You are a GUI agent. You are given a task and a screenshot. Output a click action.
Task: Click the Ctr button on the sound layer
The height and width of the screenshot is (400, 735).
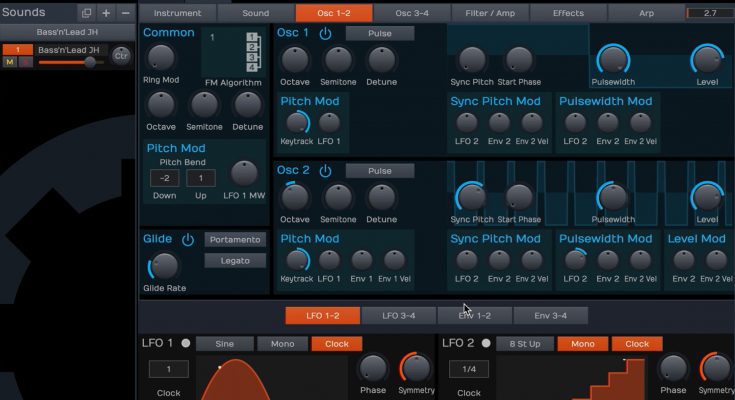pyautogui.click(x=121, y=55)
